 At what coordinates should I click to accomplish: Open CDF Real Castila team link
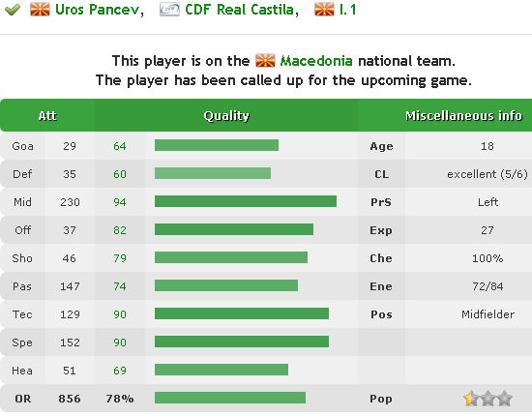239,10
